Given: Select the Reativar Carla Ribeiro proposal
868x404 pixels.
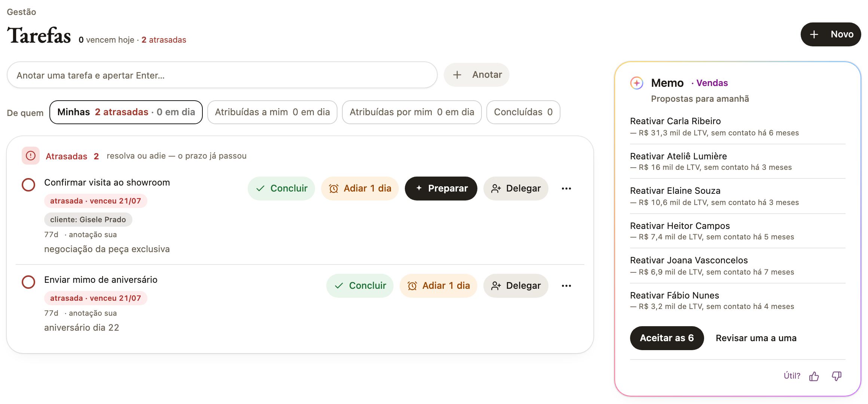Looking at the screenshot, I should (737, 127).
